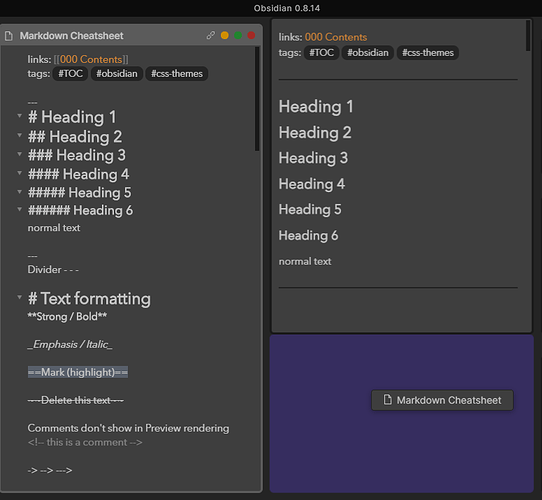Click the '==Mark (highlight)==' line

click(x=78, y=372)
